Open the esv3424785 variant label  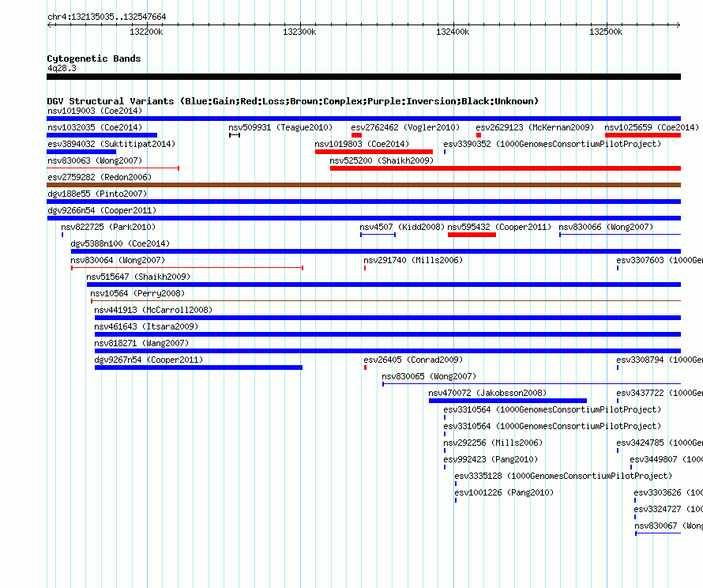click(660, 443)
